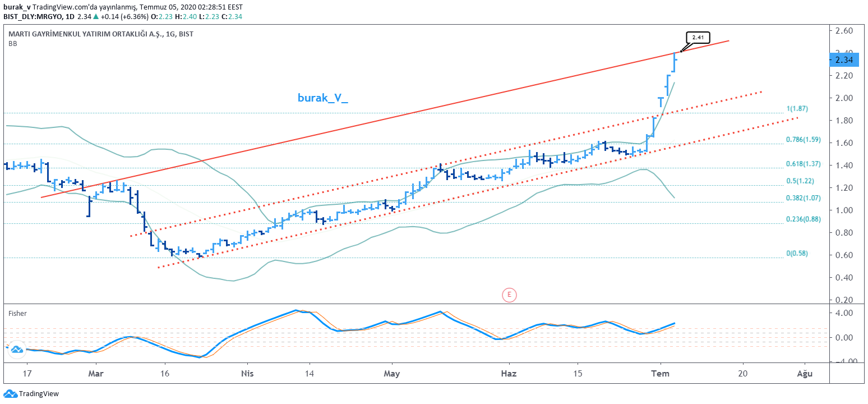
Task: Click the 'Ağu' date axis label
Action: 805,373
